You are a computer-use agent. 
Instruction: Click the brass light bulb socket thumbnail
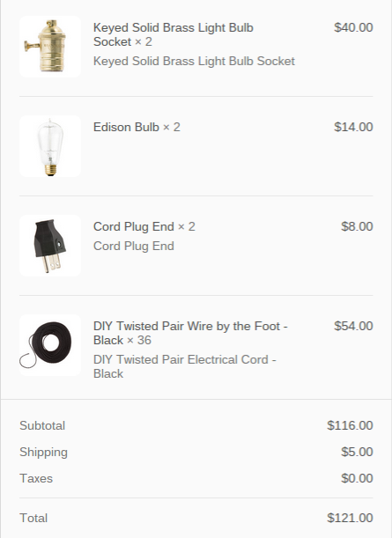[x=50, y=47]
